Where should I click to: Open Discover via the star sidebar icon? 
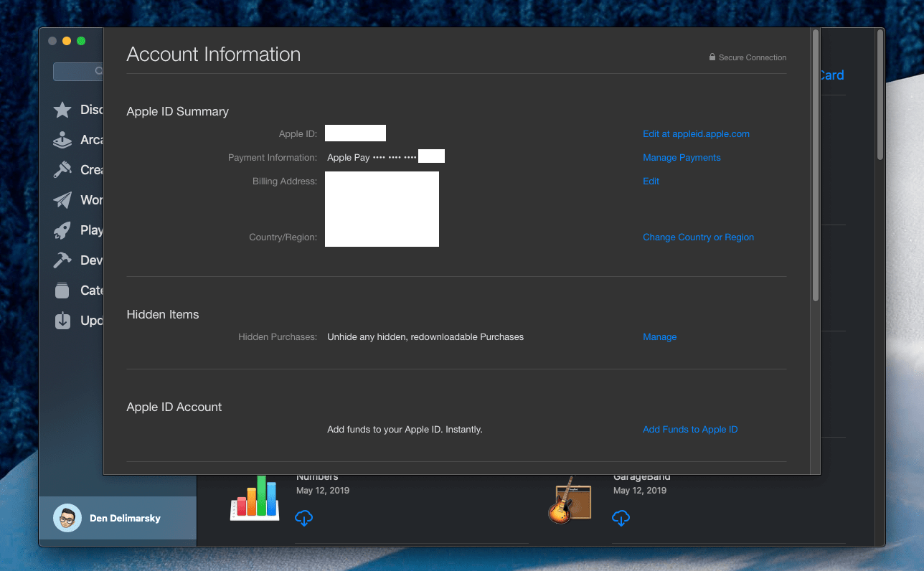point(62,110)
